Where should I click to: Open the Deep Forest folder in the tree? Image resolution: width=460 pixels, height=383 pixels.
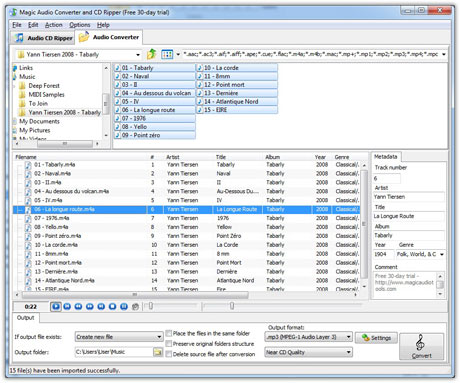pos(44,86)
